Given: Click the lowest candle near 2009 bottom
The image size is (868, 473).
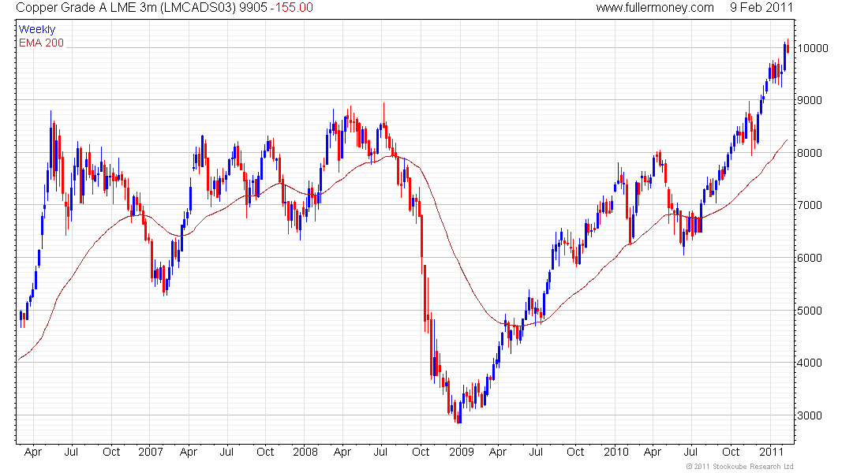Looking at the screenshot, I should [459, 416].
